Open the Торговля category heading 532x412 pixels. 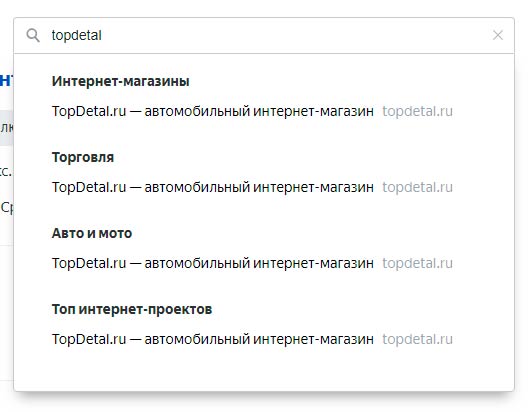point(83,157)
